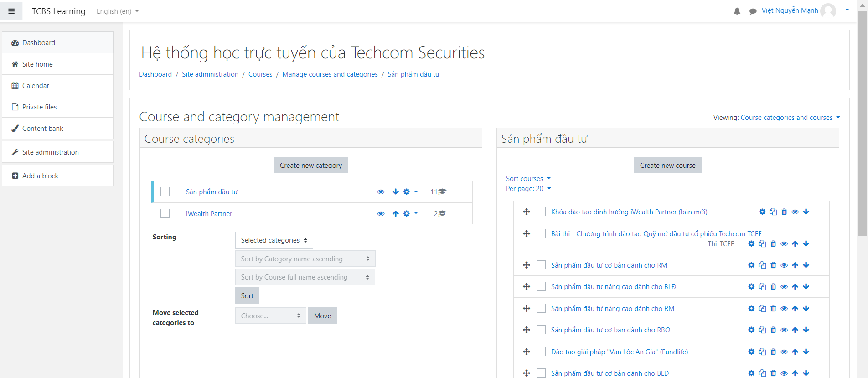Copy the Vạn Lộc An Gia course
This screenshot has width=868, height=378.
tap(762, 352)
